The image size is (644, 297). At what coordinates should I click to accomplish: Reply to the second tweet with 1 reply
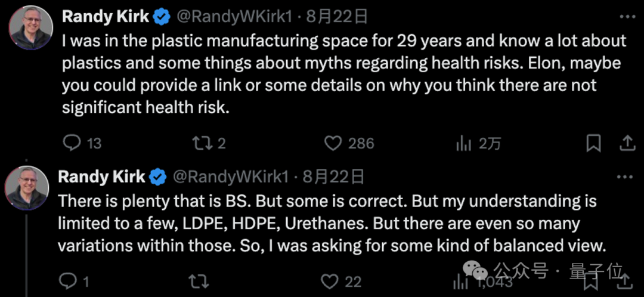[x=67, y=281]
